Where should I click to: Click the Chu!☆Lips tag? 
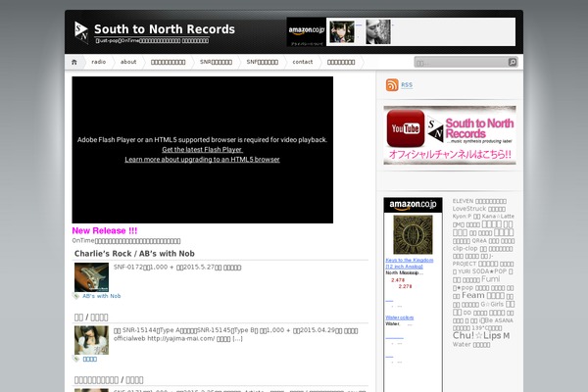pos(476,336)
